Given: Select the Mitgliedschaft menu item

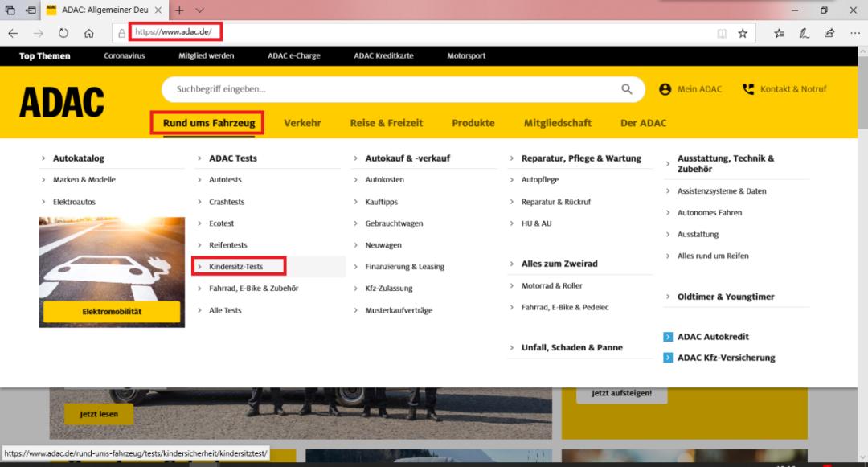Looking at the screenshot, I should 557,123.
